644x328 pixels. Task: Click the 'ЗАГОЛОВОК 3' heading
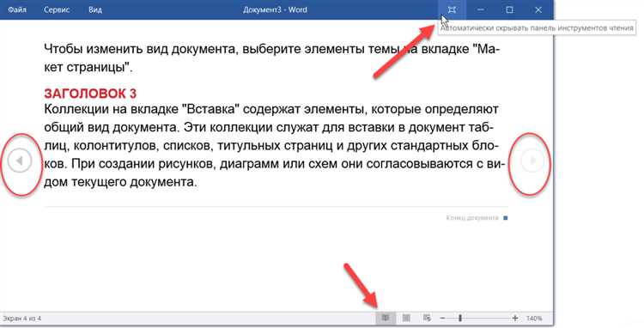click(90, 94)
